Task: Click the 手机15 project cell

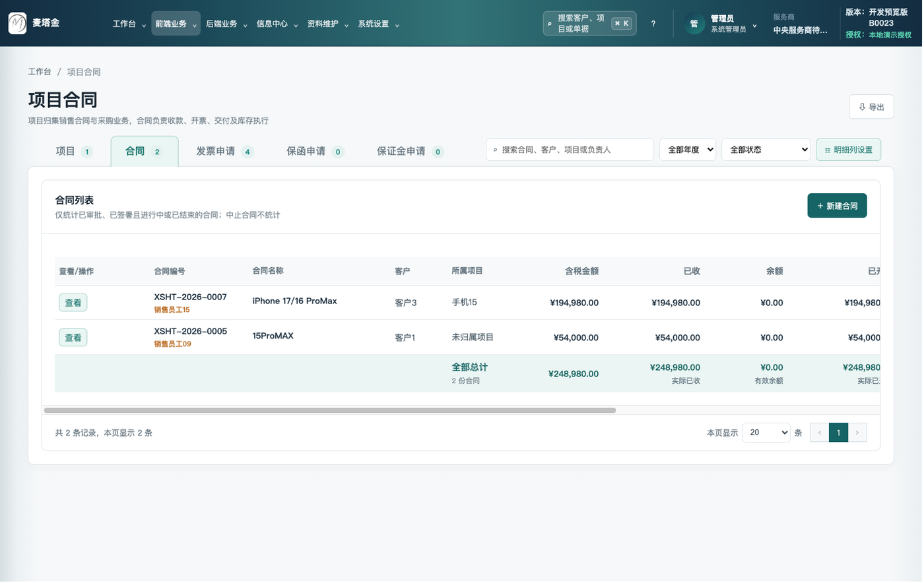Action: click(x=465, y=303)
